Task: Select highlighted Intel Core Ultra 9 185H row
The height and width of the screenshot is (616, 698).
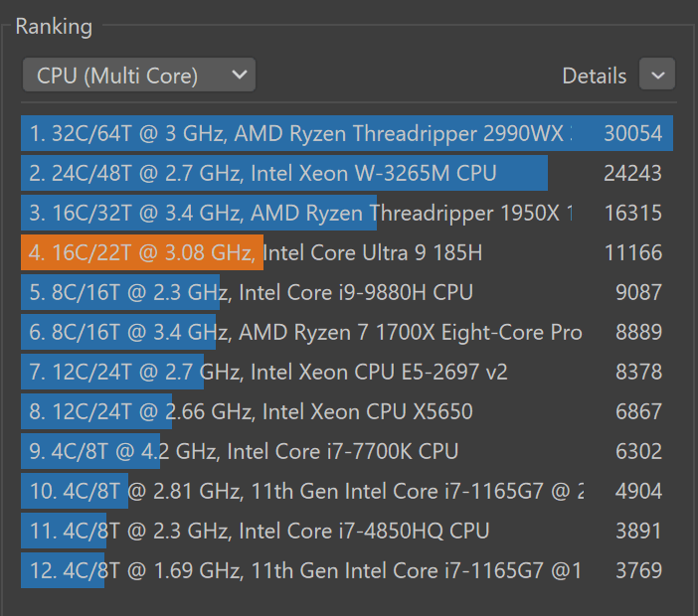Action: (347, 252)
